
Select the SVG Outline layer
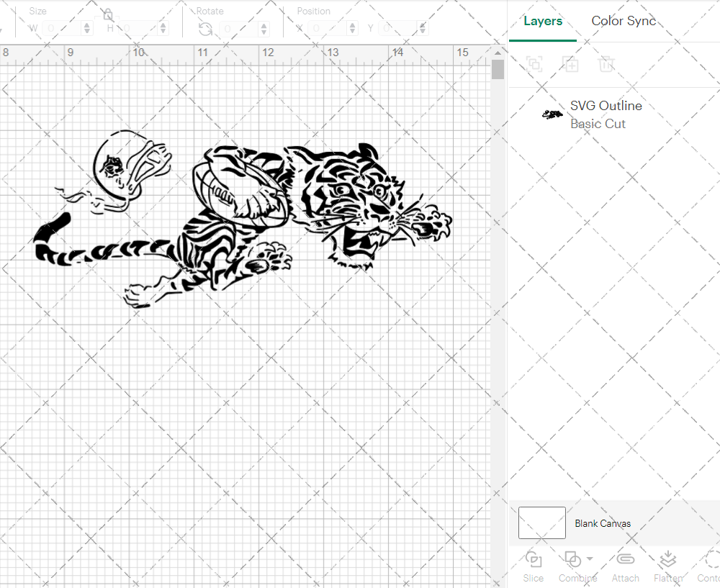[605, 114]
